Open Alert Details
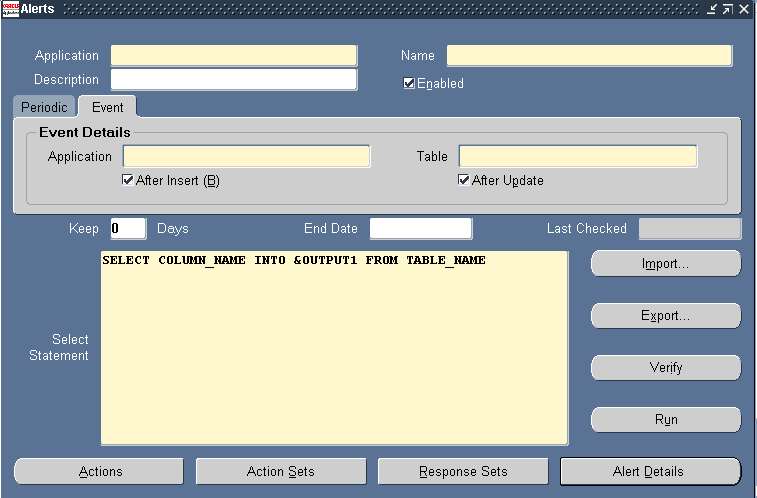757x498 pixels. (650, 471)
